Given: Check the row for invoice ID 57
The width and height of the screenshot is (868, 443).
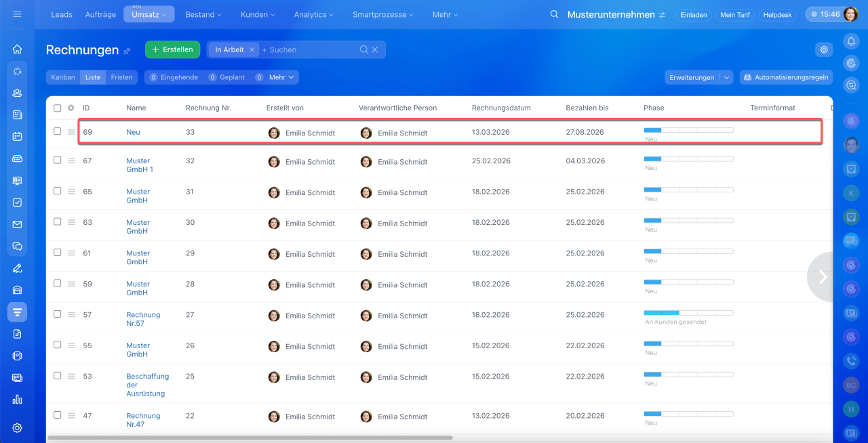Looking at the screenshot, I should pos(58,314).
